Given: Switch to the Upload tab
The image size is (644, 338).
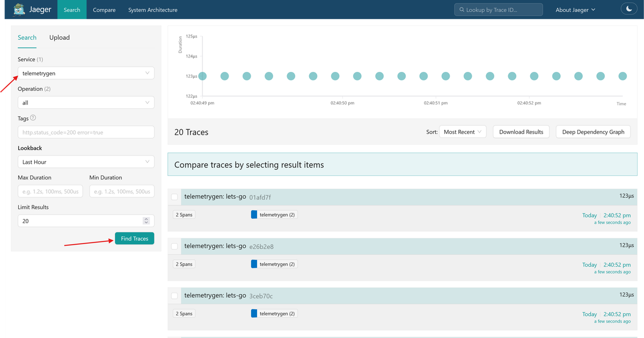Looking at the screenshot, I should point(60,38).
